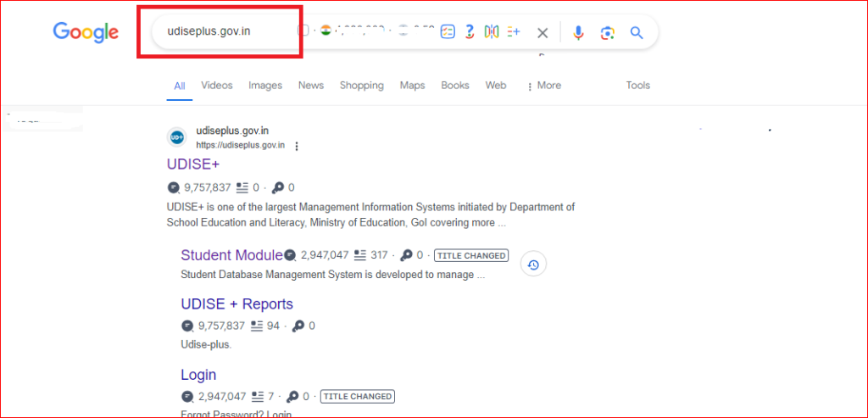
Task: Click the checklist icon in search bar
Action: 448,32
